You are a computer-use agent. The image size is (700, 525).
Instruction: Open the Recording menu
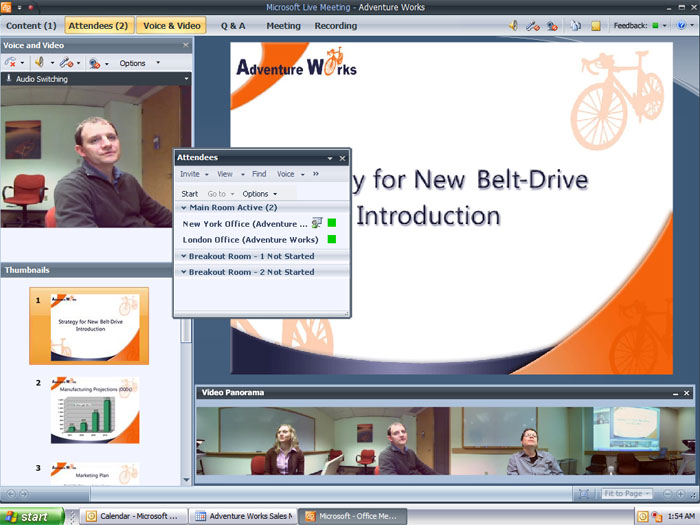pyautogui.click(x=336, y=26)
